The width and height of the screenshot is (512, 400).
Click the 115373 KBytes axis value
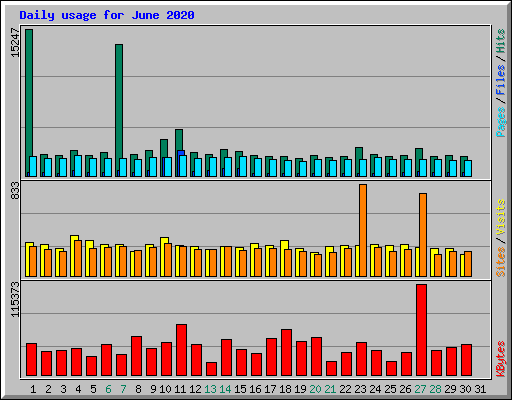tap(15, 299)
